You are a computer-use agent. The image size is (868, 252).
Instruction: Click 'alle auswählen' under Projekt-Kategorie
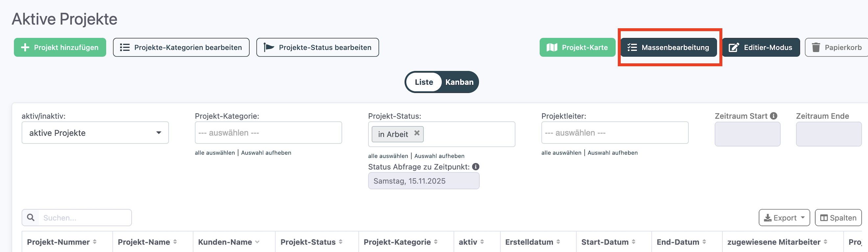tap(215, 153)
